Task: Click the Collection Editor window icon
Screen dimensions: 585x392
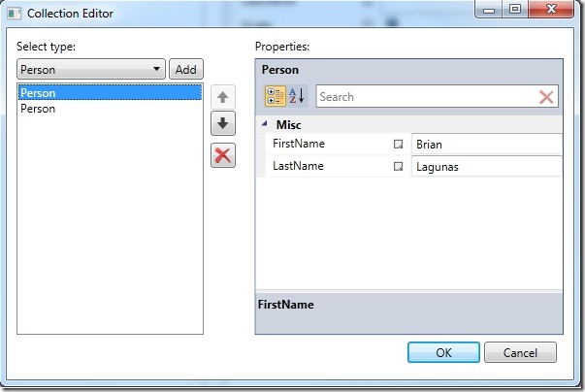Action: [15, 14]
